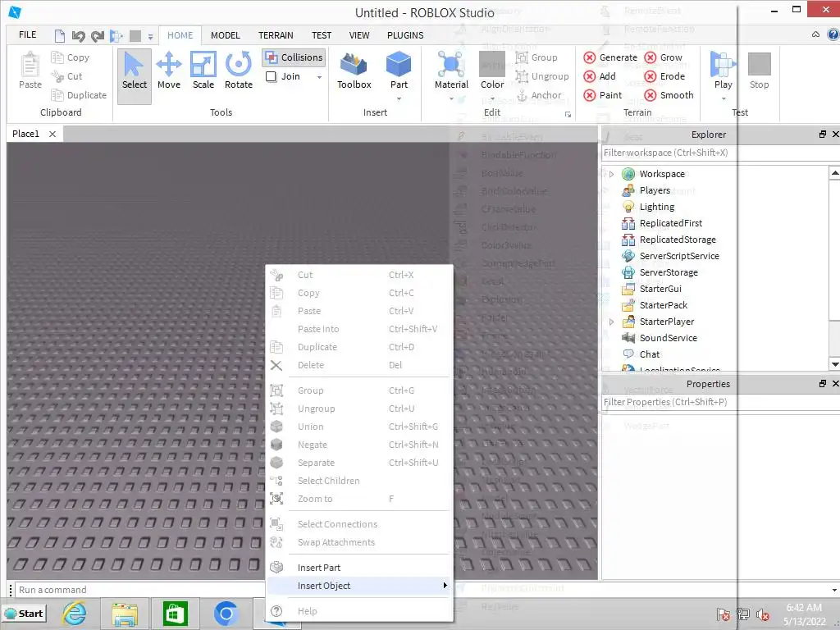Switch to the MODEL ribbon tab

coord(225,35)
